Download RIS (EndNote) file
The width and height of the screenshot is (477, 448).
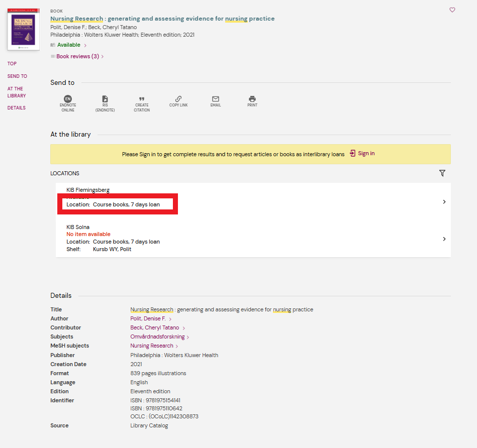(x=105, y=103)
